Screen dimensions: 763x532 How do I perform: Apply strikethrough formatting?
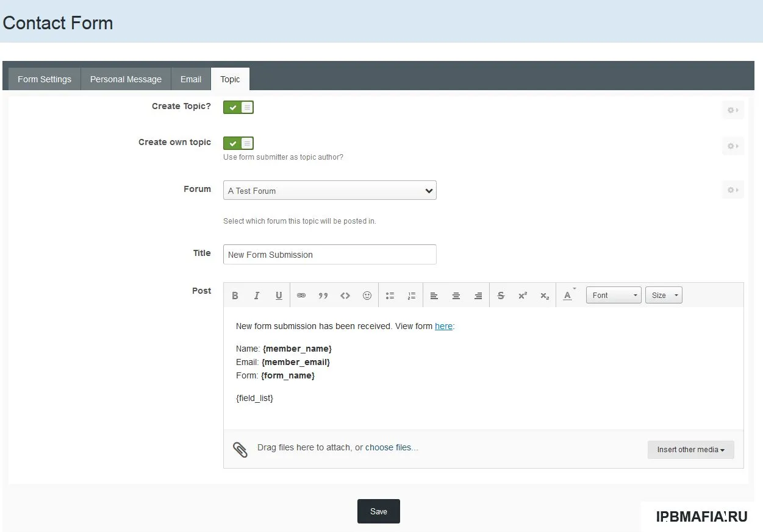(x=501, y=296)
